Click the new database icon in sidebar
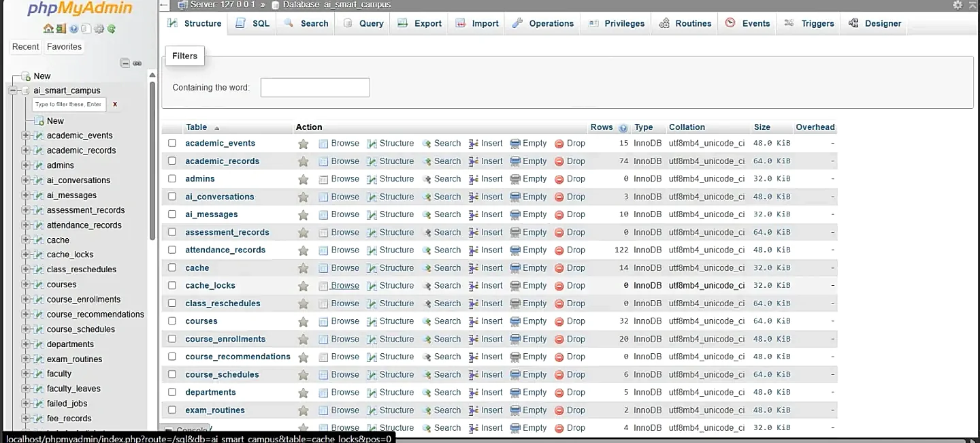The width and height of the screenshot is (980, 443). tap(27, 76)
